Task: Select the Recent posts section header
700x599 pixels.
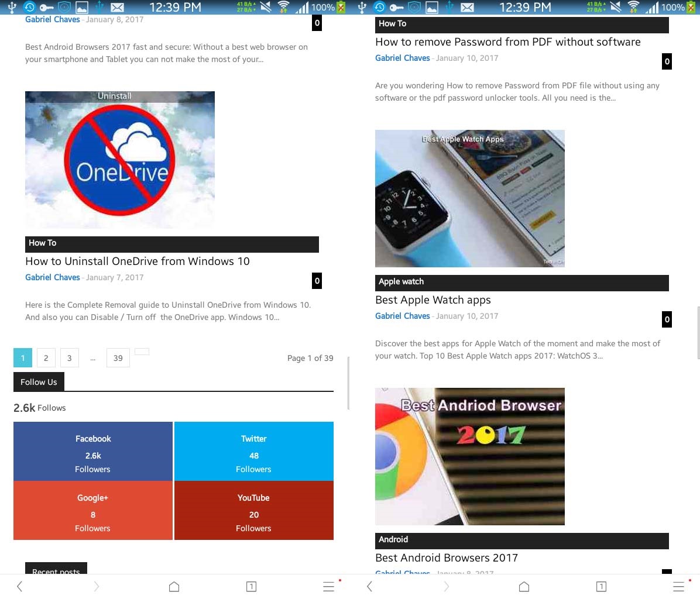Action: pos(56,568)
